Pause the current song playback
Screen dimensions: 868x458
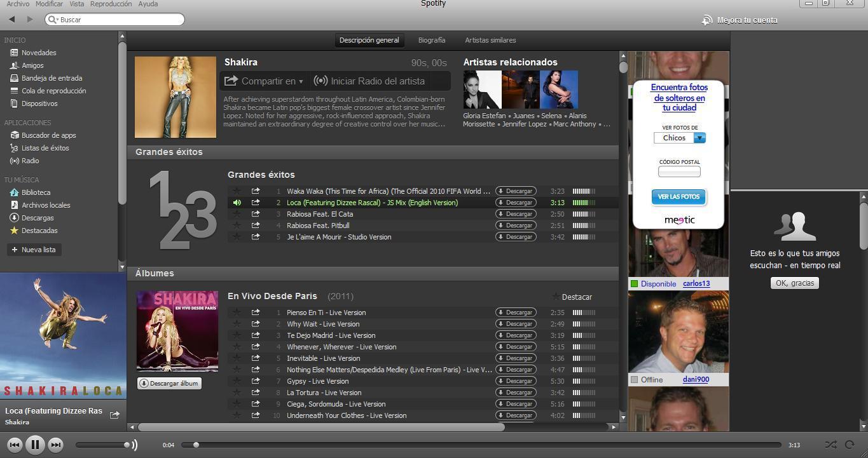[35, 445]
